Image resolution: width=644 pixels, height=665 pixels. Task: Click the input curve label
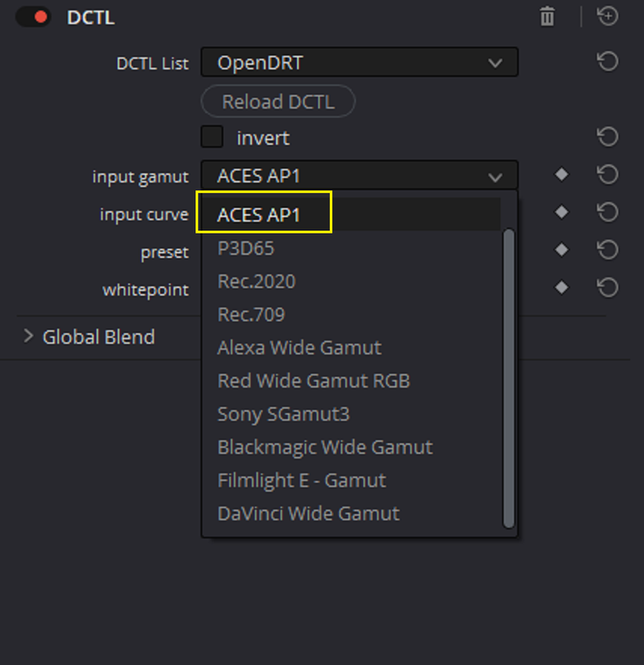(x=144, y=214)
